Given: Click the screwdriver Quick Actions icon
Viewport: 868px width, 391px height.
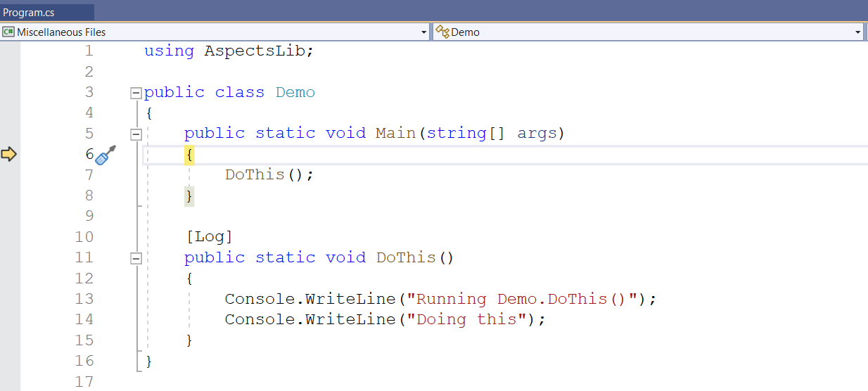Looking at the screenshot, I should (105, 155).
